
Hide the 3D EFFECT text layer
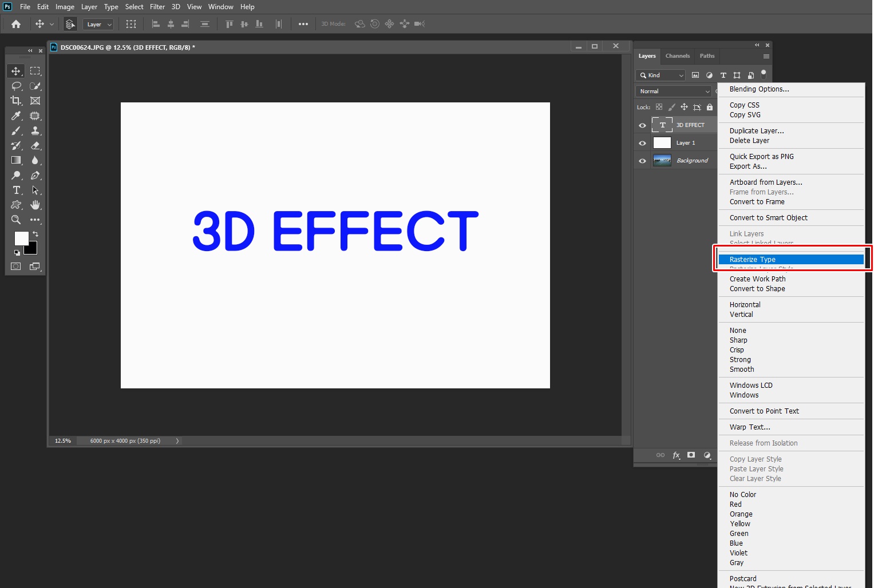point(642,125)
